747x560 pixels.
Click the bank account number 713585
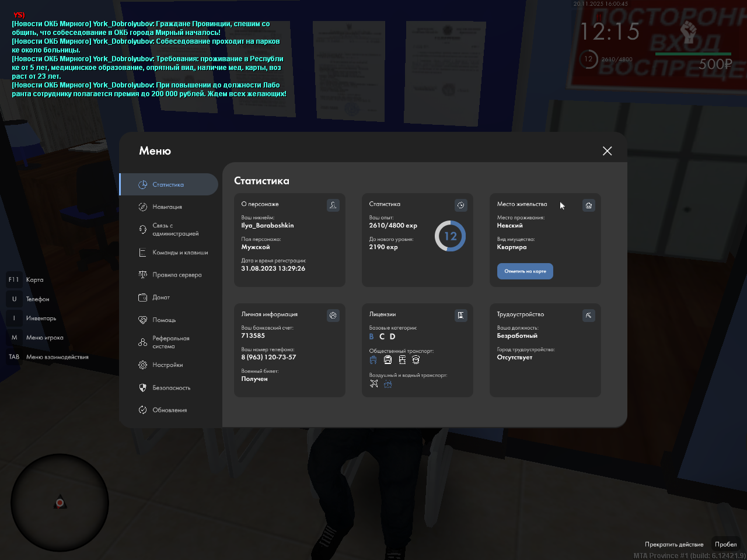coord(253,335)
